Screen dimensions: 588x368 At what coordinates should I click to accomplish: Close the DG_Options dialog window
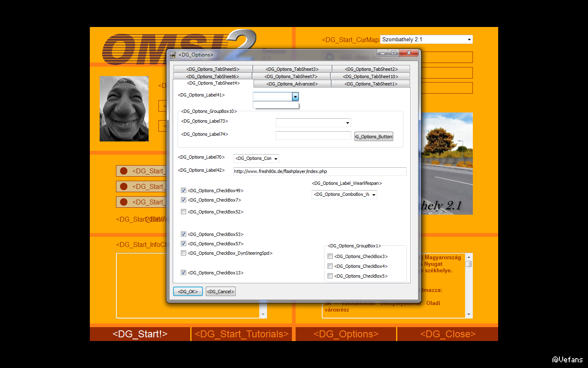(x=409, y=53)
